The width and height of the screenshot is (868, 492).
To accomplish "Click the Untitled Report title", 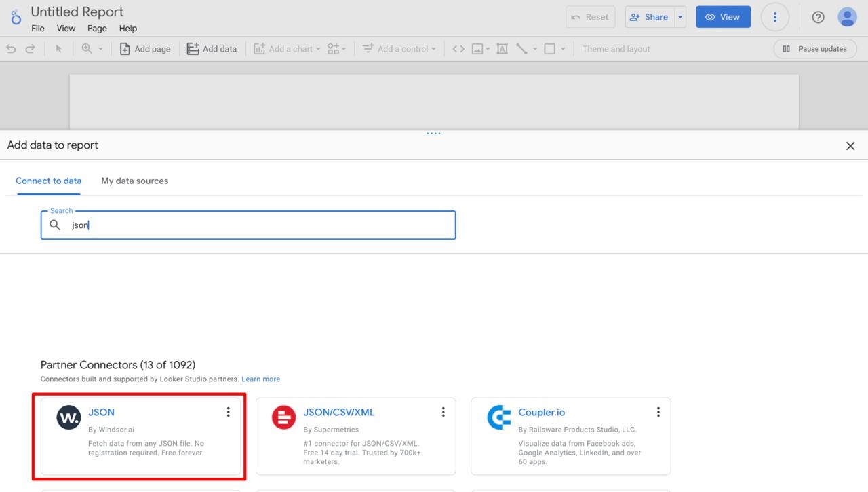I will click(x=77, y=12).
